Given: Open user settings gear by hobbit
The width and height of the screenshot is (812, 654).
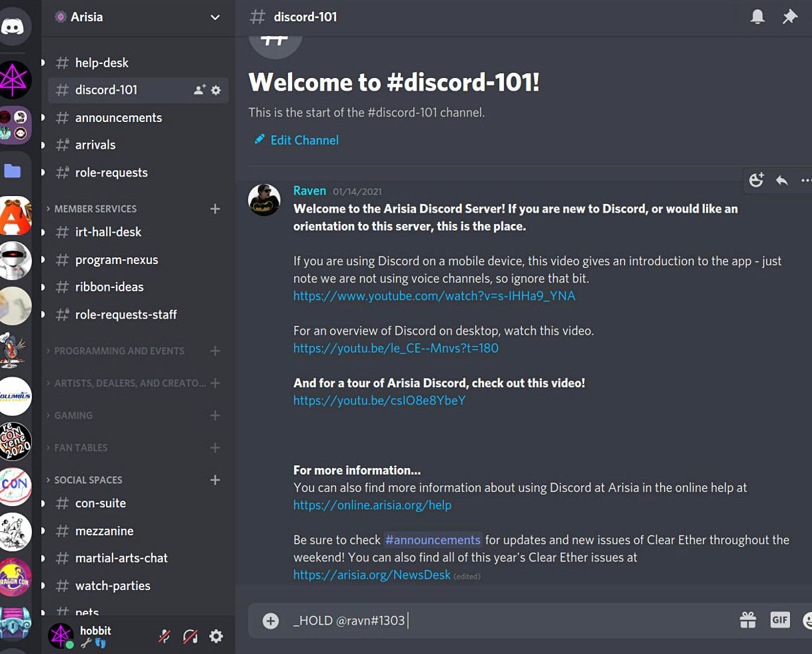Looking at the screenshot, I should tap(216, 636).
